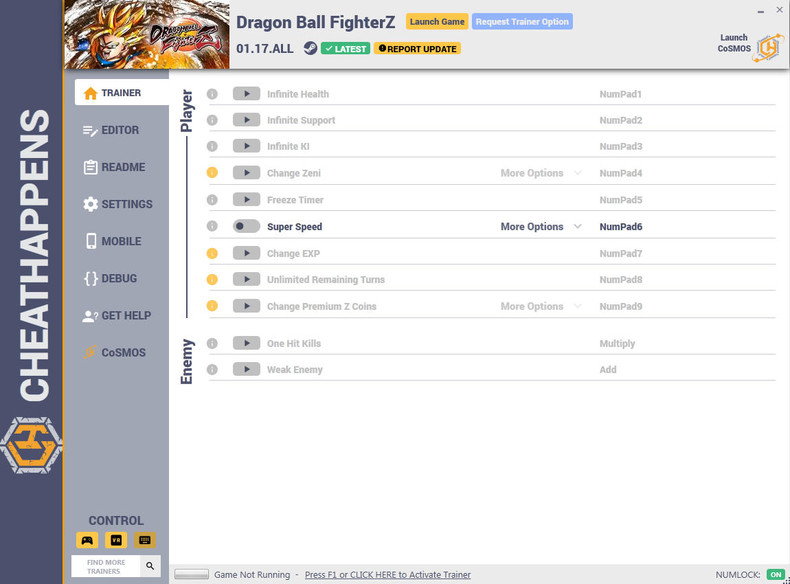Select the VR control icon
790x584 pixels.
pyautogui.click(x=116, y=540)
